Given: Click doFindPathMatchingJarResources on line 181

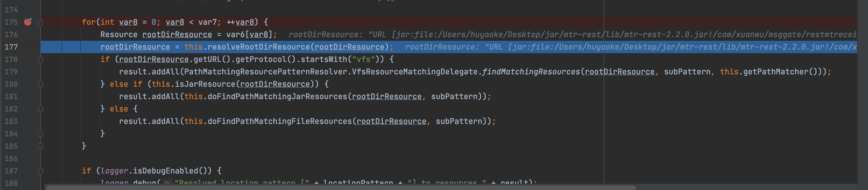Looking at the screenshot, I should 277,97.
